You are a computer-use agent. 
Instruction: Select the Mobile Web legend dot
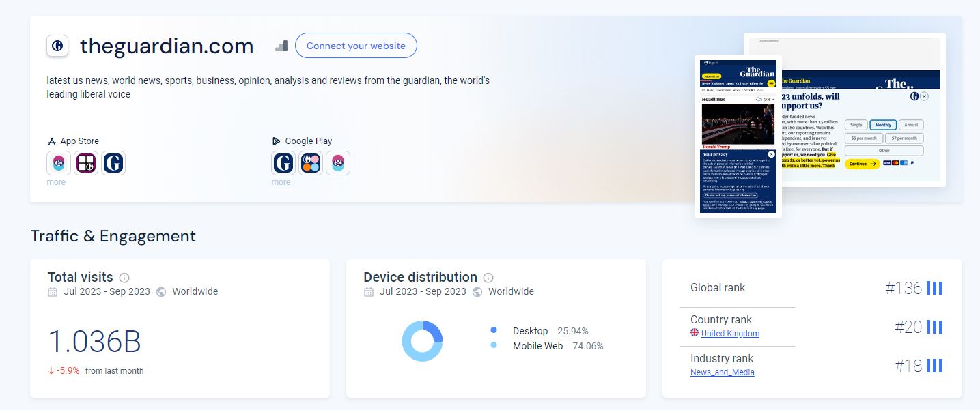pos(494,345)
